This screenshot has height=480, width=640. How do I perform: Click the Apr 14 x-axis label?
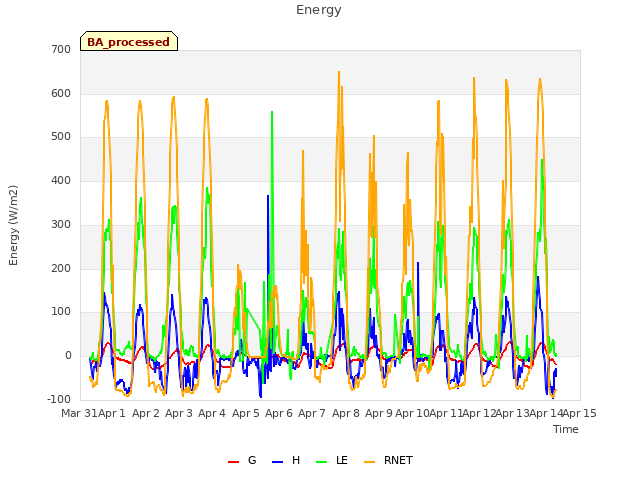tap(546, 413)
